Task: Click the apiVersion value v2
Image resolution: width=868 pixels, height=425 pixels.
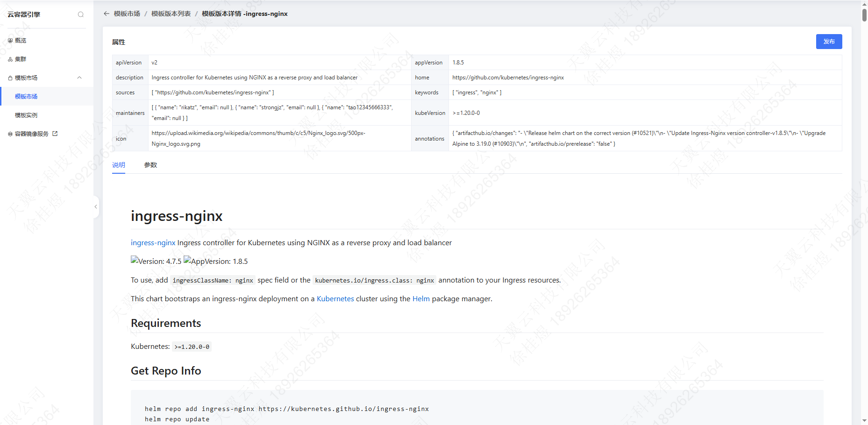Action: pos(154,63)
